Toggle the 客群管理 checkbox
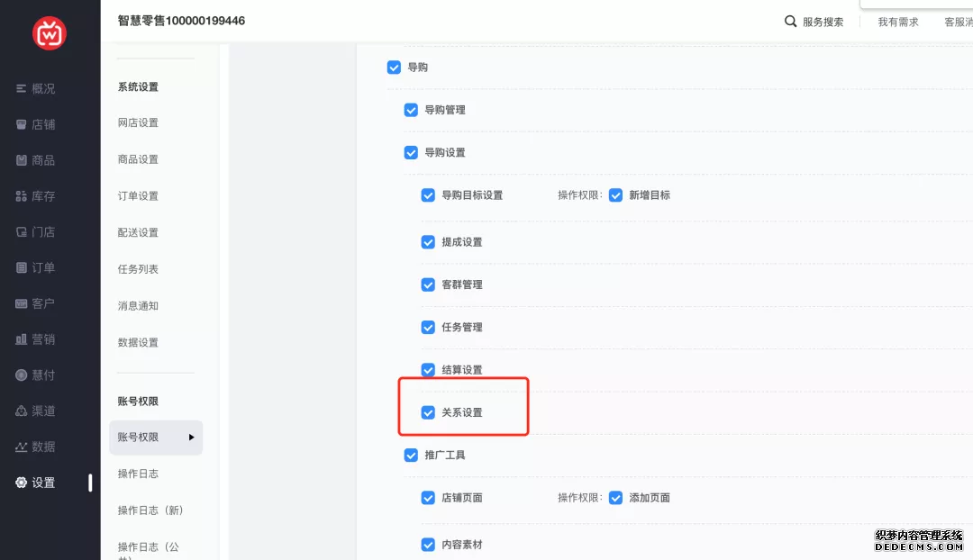The width and height of the screenshot is (973, 560). [x=428, y=285]
